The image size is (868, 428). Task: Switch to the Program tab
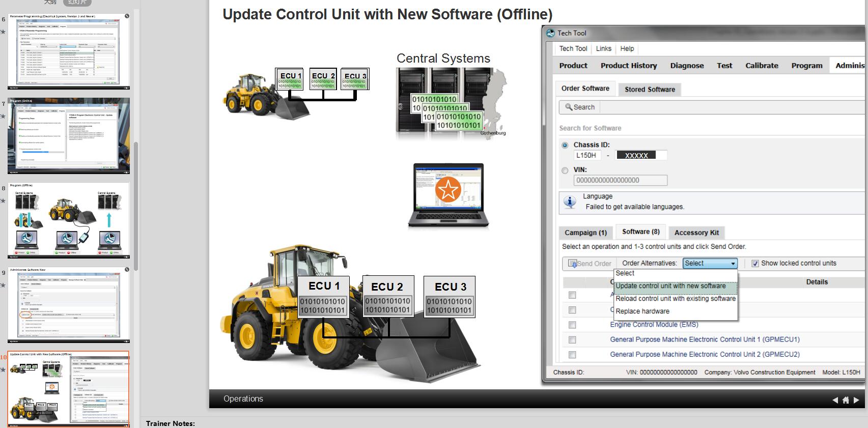(x=807, y=66)
